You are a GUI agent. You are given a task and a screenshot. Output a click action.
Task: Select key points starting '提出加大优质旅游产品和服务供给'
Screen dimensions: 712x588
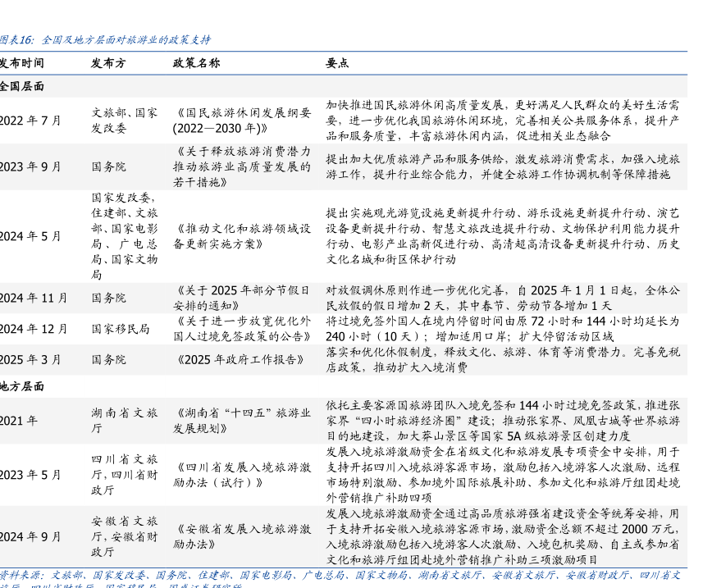pyautogui.click(x=503, y=167)
